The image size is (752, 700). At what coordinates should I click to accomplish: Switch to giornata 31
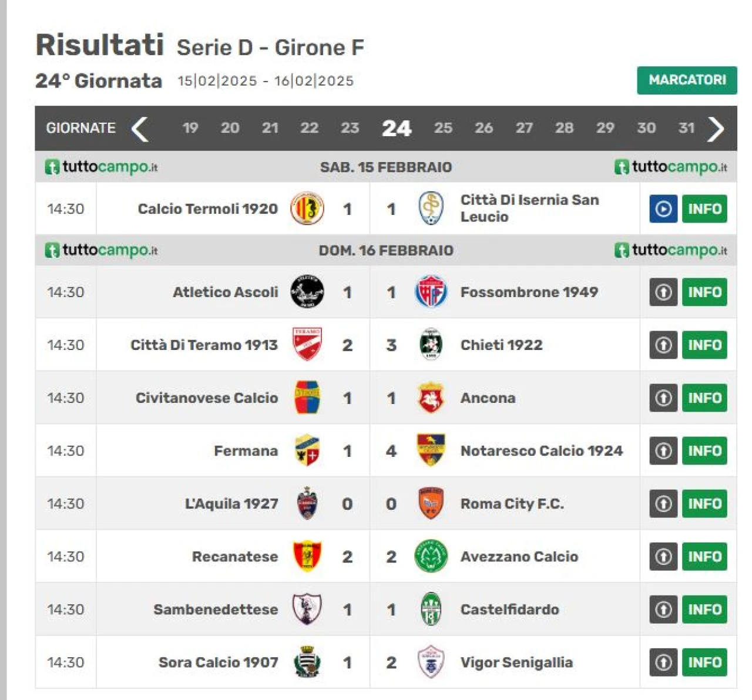[686, 128]
